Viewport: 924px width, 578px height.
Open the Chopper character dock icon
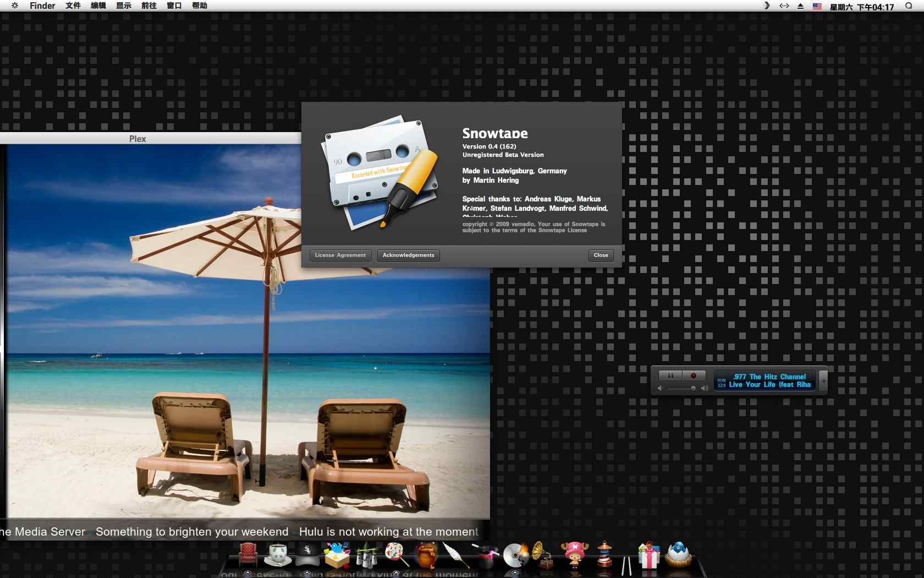coord(574,555)
